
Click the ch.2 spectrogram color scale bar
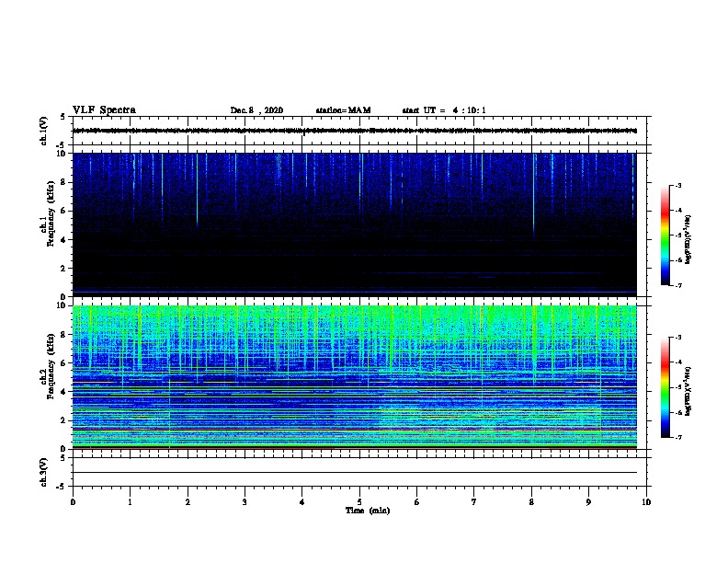665,387
